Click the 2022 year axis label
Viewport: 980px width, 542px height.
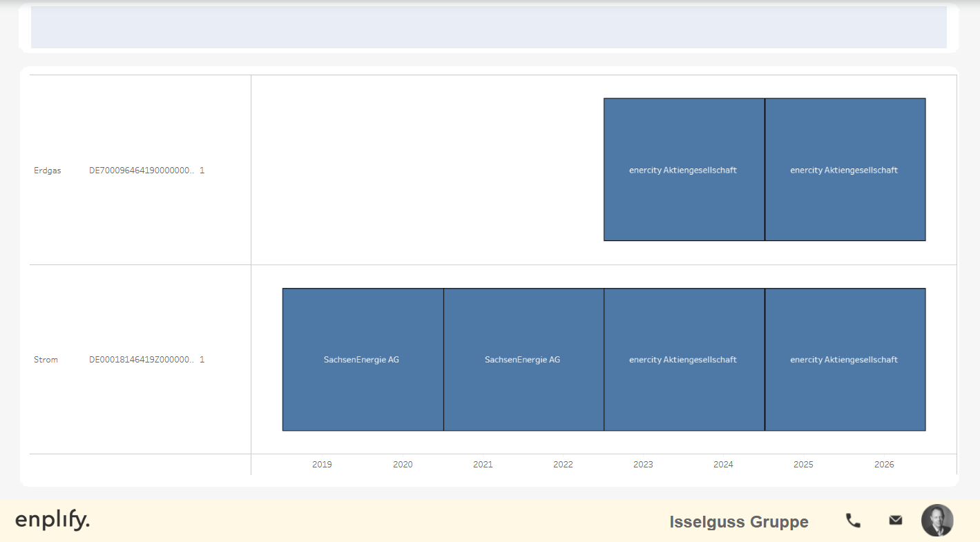pos(563,465)
